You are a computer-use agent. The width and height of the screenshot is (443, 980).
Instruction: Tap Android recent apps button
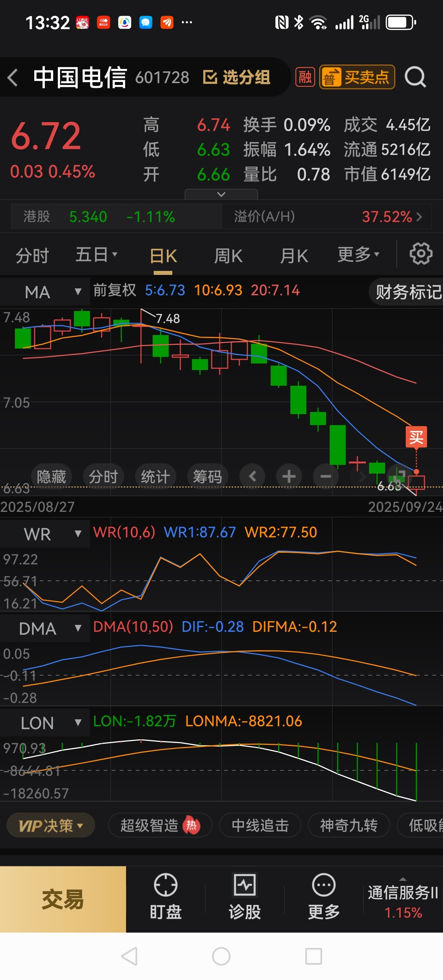[x=314, y=956]
